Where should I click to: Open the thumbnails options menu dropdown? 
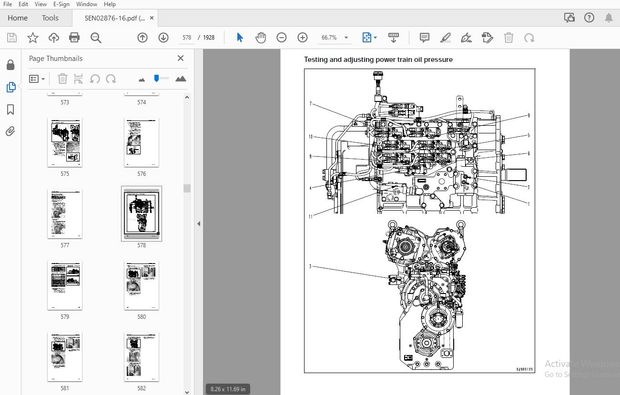point(37,79)
